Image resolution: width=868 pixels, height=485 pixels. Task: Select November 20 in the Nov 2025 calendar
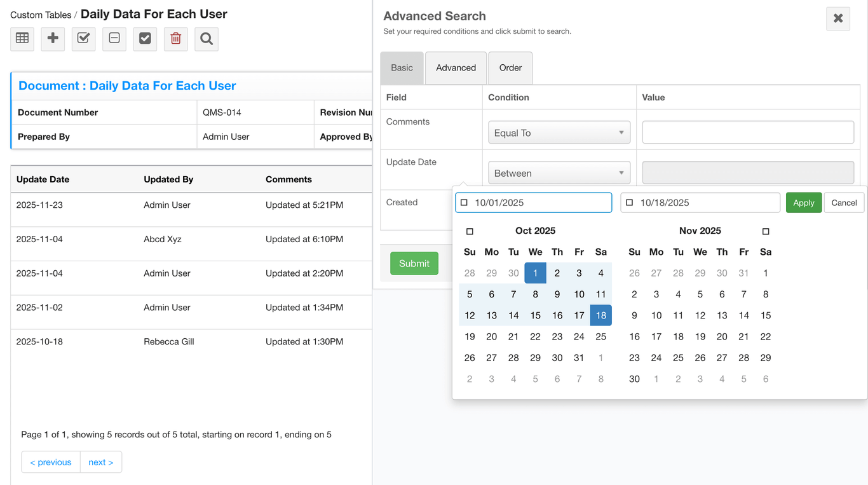tap(722, 337)
